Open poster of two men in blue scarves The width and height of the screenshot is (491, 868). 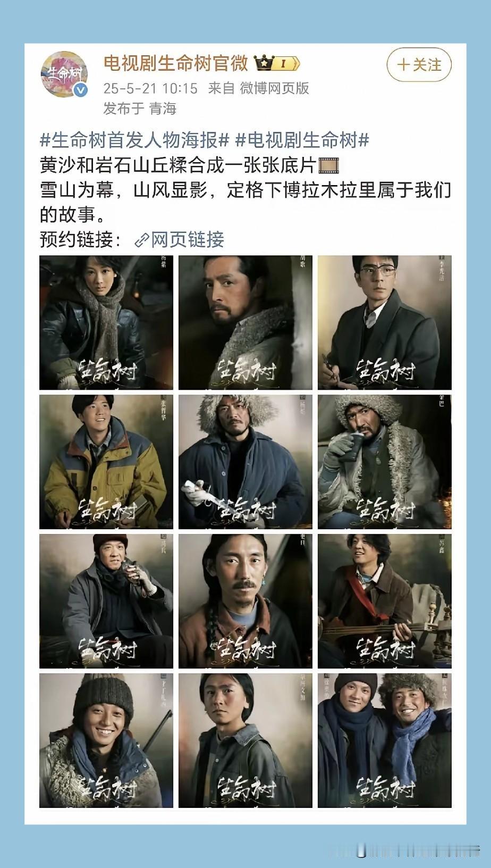click(385, 740)
